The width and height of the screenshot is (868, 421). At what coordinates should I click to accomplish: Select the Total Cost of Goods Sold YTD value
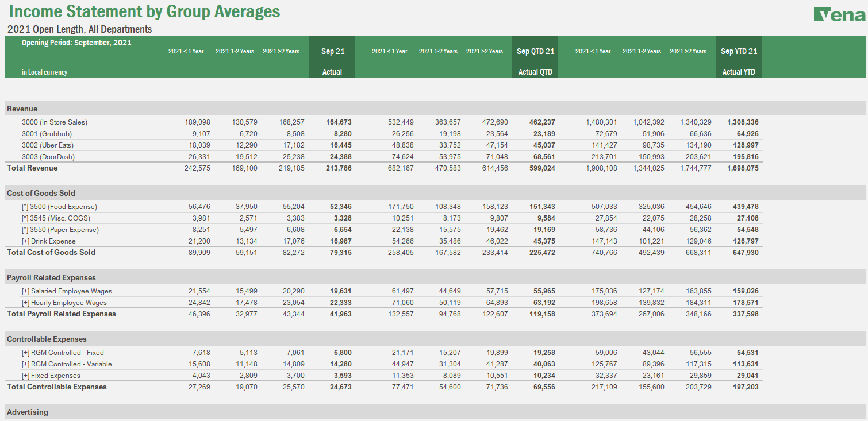pyautogui.click(x=746, y=252)
